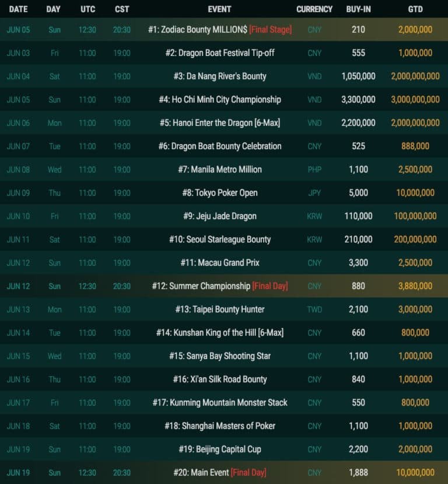Click #5 Hanoi Enter the Dragon event

point(219,122)
